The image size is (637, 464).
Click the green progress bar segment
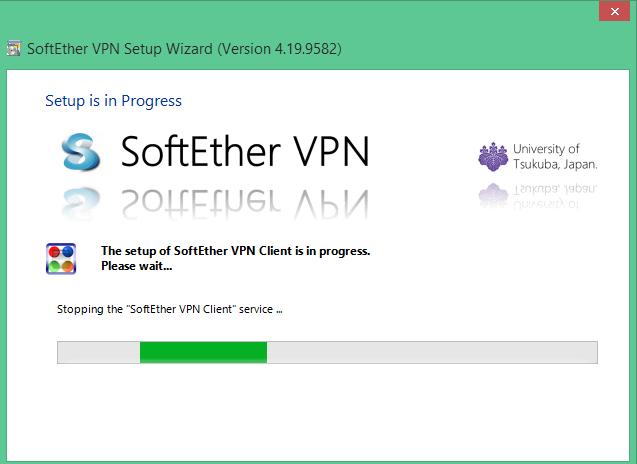click(203, 352)
